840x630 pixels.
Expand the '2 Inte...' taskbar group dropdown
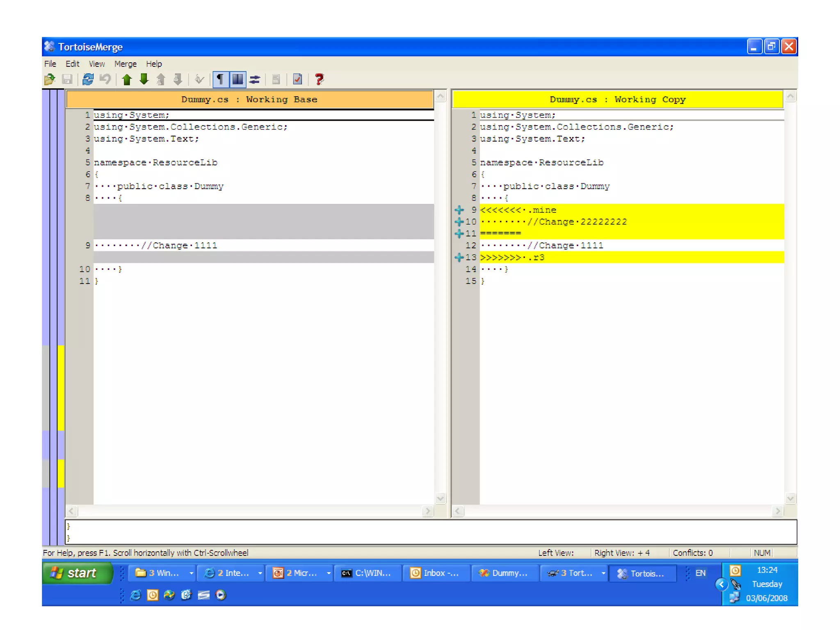[x=260, y=573]
